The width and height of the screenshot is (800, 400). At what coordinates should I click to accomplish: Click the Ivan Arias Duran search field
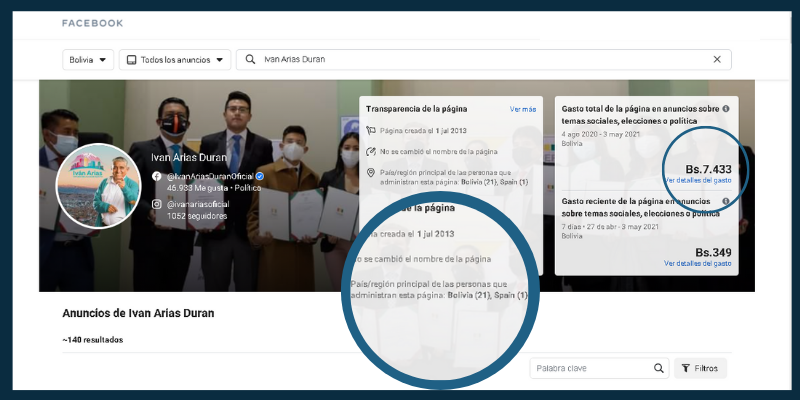pyautogui.click(x=483, y=60)
